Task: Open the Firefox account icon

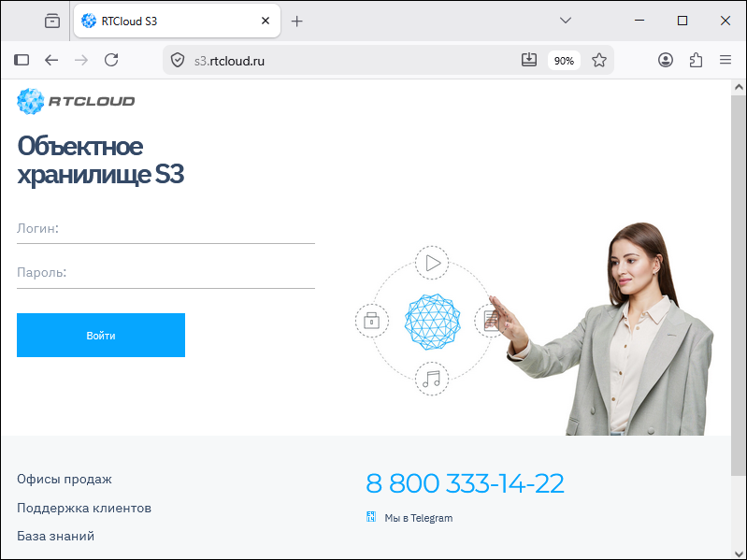Action: [666, 60]
